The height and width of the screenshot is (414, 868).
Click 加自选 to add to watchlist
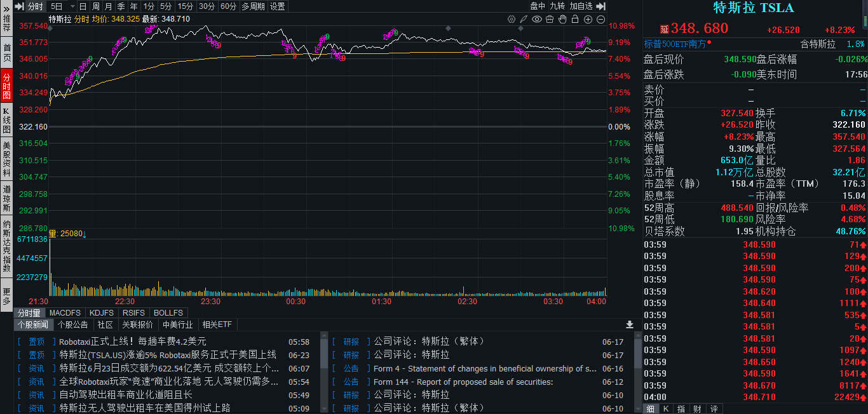coord(581,6)
